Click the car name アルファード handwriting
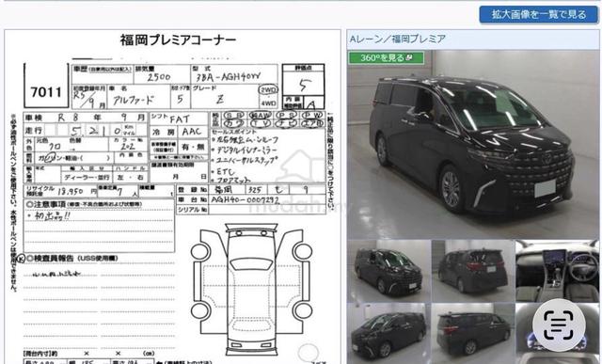 [x=133, y=100]
